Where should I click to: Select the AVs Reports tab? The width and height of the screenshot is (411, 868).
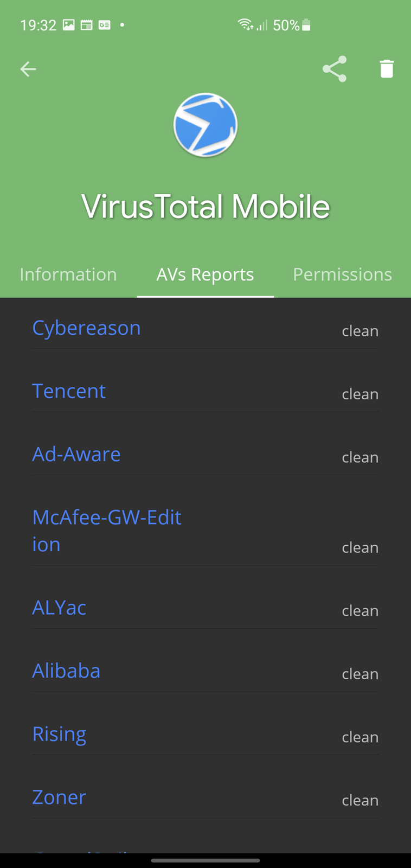[x=206, y=274]
